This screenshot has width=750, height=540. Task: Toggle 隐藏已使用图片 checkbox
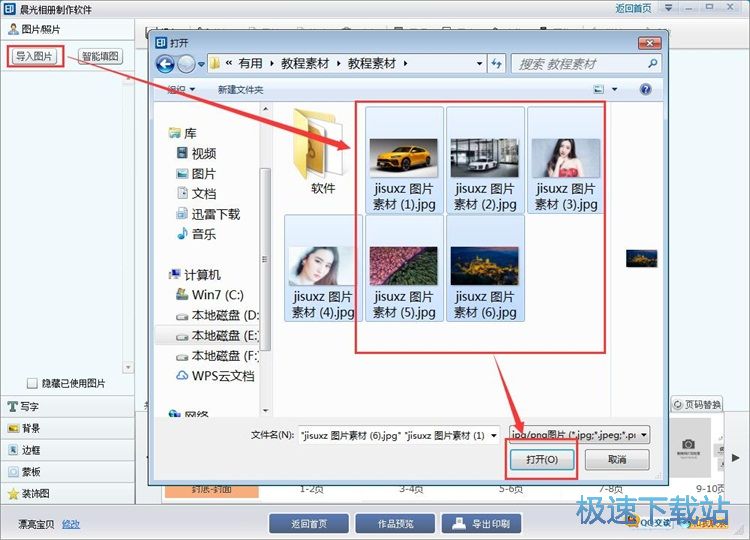coord(32,383)
